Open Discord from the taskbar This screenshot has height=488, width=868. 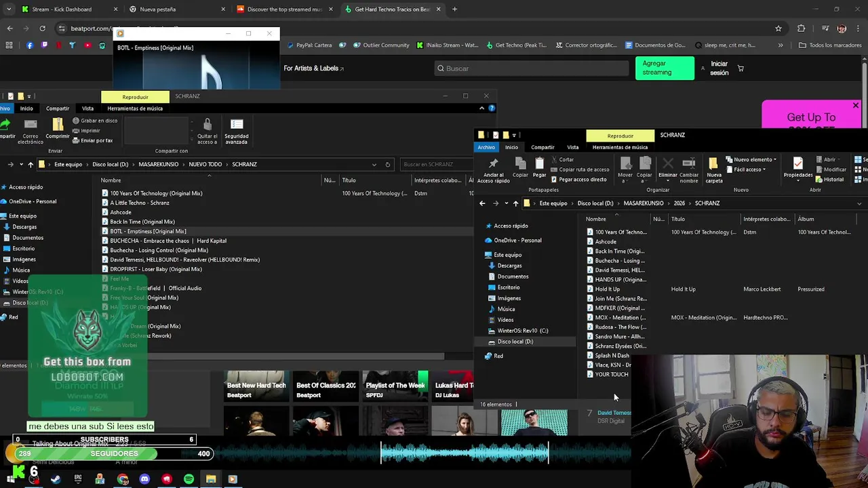pos(144,479)
